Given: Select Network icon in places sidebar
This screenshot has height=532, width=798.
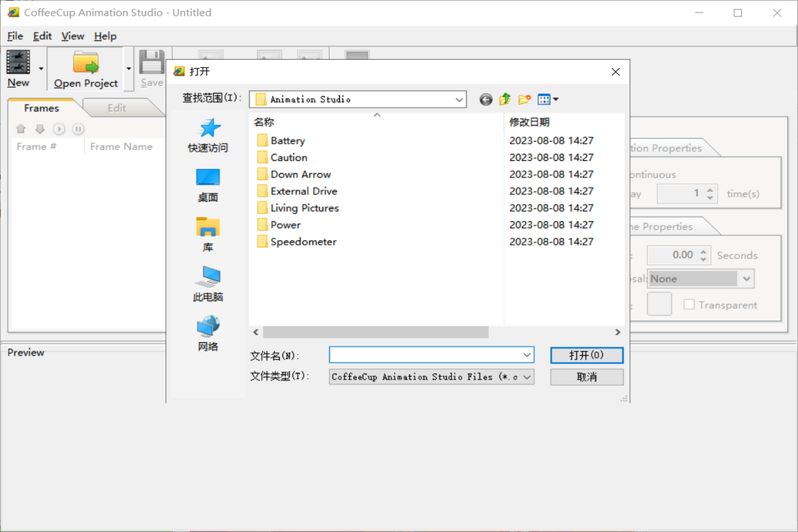Looking at the screenshot, I should click(208, 327).
